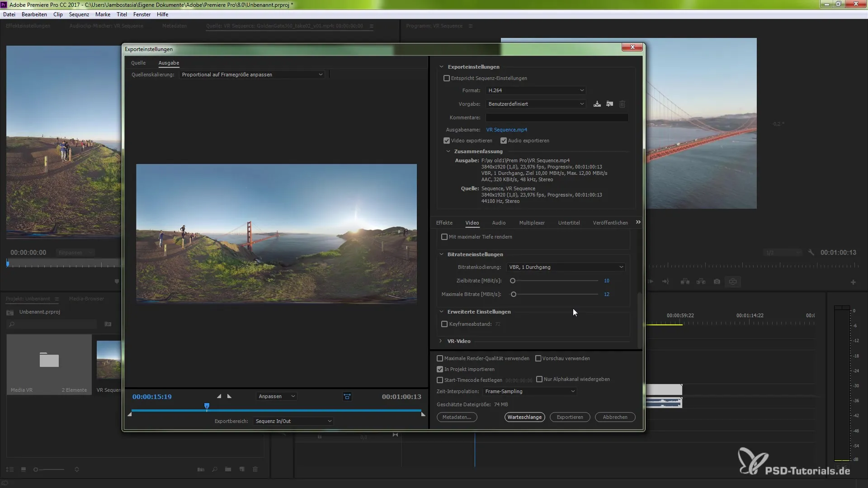Click the set in point triangle in export preview

coord(219,396)
